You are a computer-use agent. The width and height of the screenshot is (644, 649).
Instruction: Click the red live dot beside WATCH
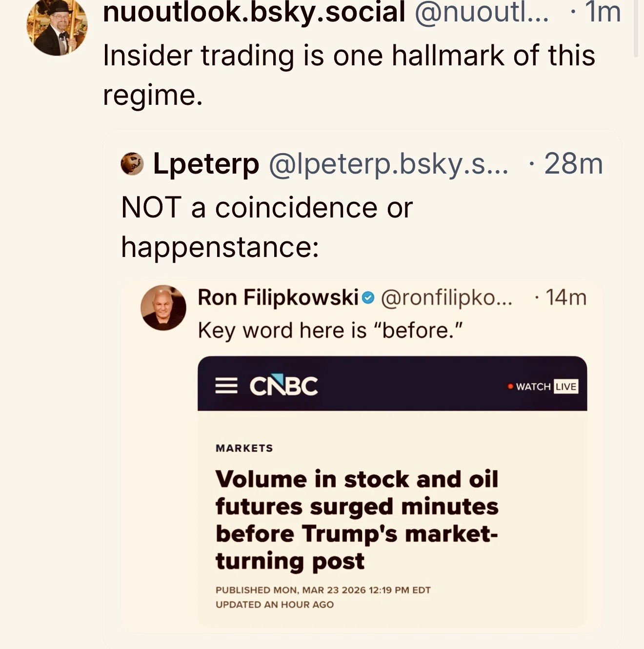click(x=510, y=387)
